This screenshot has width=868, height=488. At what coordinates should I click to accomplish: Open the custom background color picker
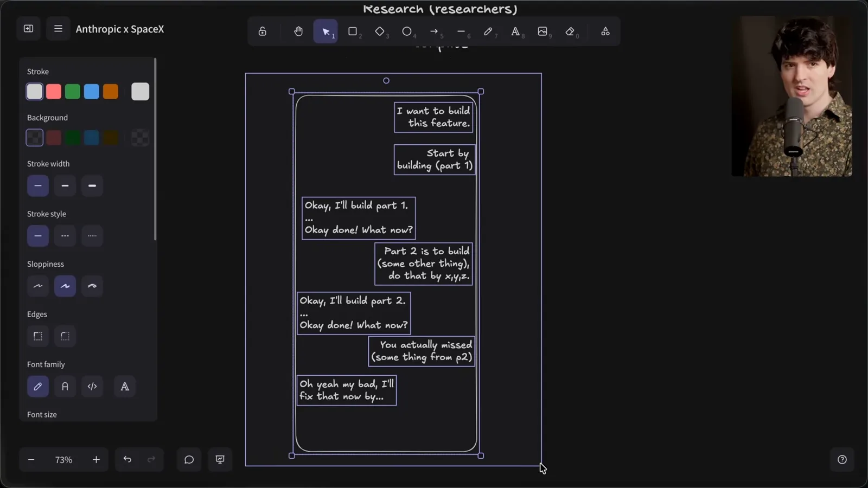pos(140,138)
